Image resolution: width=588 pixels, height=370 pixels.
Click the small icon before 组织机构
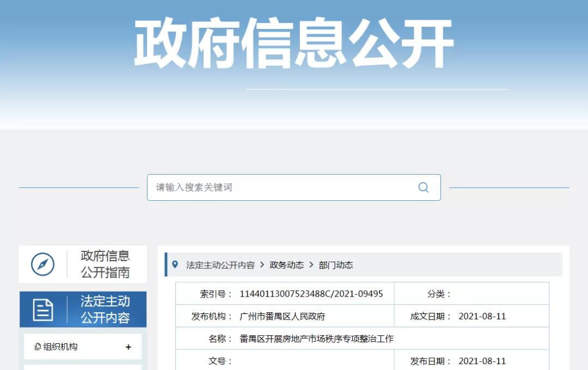click(x=38, y=347)
